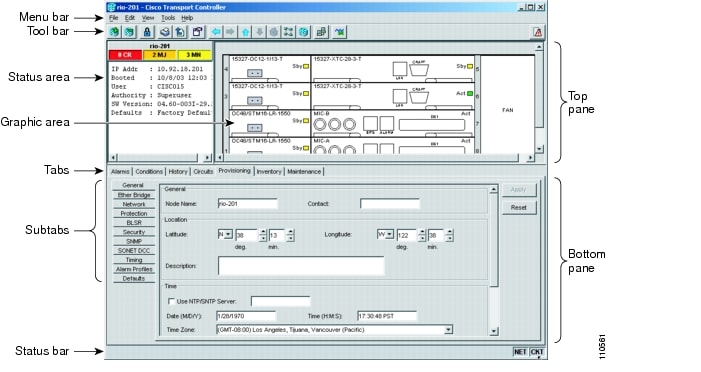Open Preferences from the toolbar icon
Viewport: 701px width, 372px height.
tap(197, 32)
